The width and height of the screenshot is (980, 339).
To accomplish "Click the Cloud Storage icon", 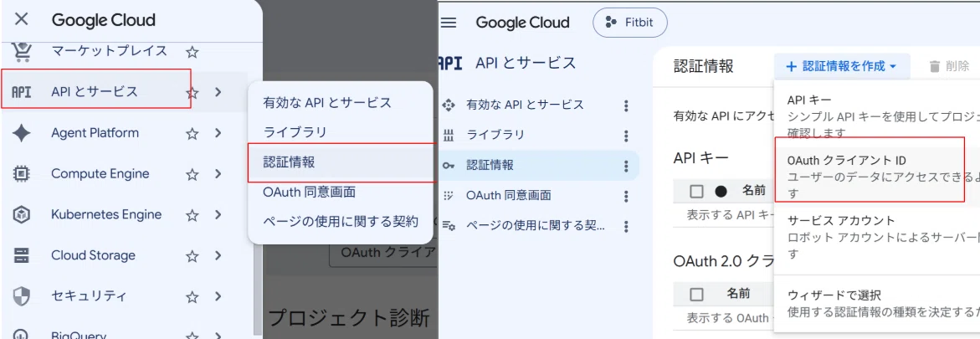I will click(x=21, y=255).
